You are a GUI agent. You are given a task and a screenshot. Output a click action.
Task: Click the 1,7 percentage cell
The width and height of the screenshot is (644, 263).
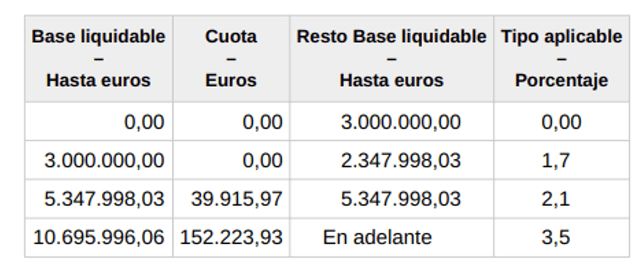562,160
